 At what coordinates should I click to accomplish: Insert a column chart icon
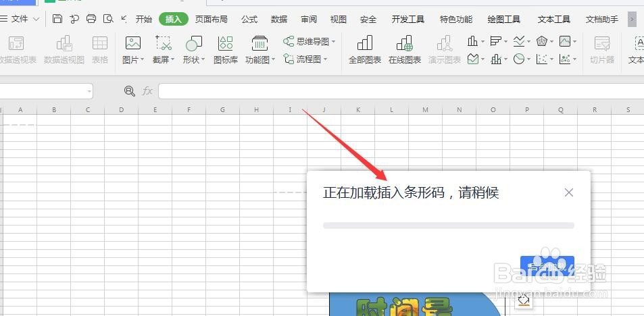coord(473,41)
